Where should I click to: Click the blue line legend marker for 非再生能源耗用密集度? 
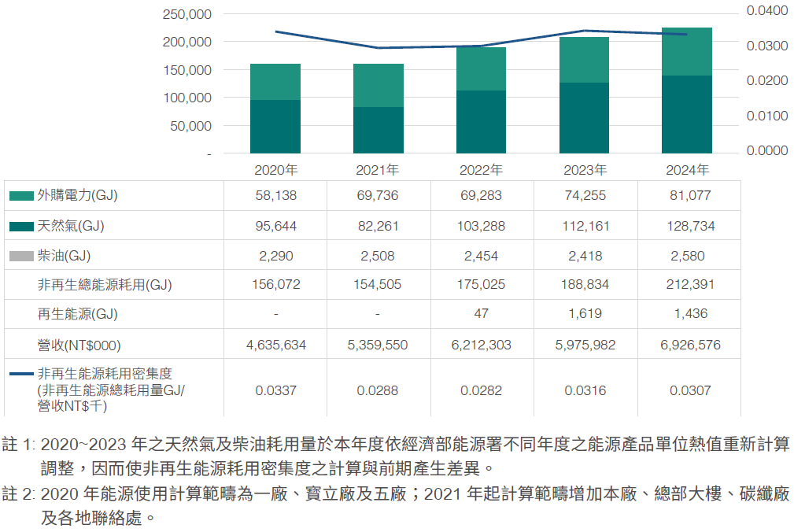[x=21, y=373]
